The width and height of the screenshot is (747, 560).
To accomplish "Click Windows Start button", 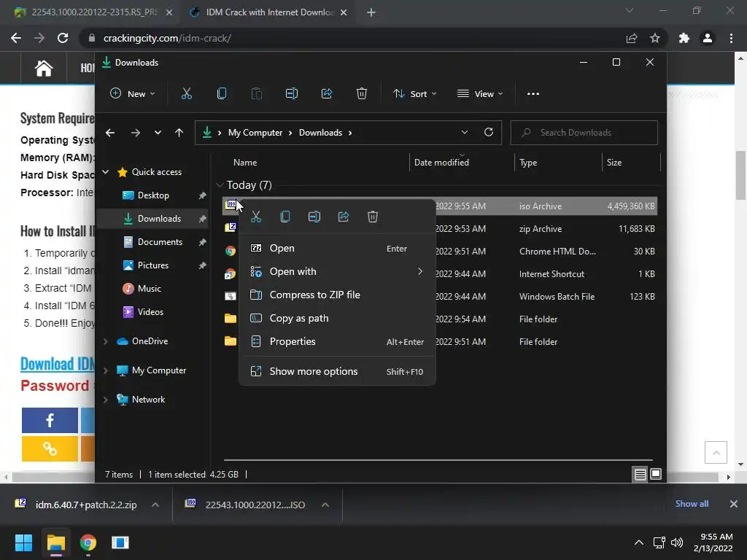I will [x=23, y=542].
